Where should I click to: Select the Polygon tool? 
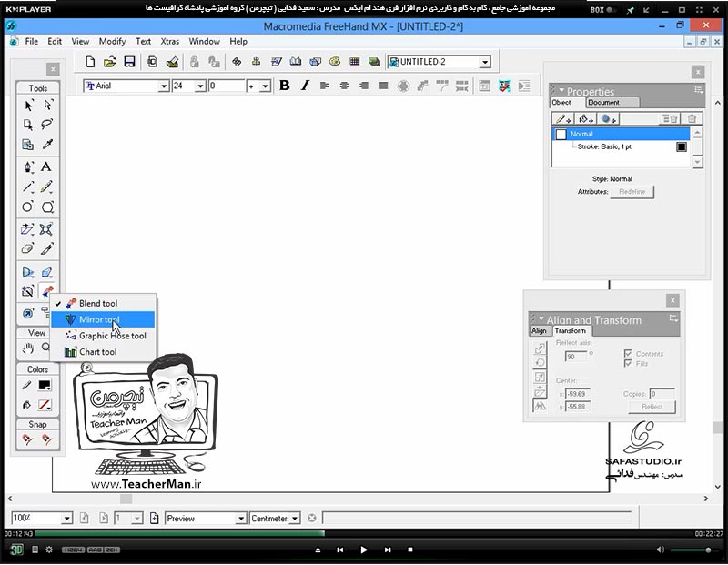[x=47, y=207]
